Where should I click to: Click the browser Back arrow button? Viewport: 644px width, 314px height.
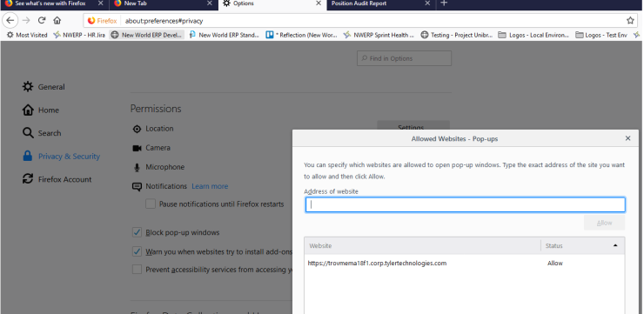tap(10, 21)
